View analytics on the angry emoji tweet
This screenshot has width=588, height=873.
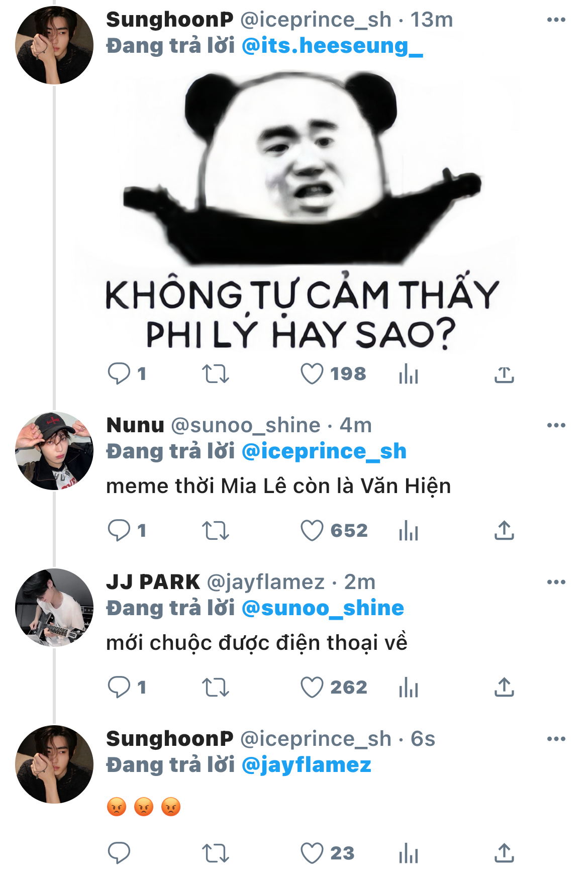click(x=409, y=853)
